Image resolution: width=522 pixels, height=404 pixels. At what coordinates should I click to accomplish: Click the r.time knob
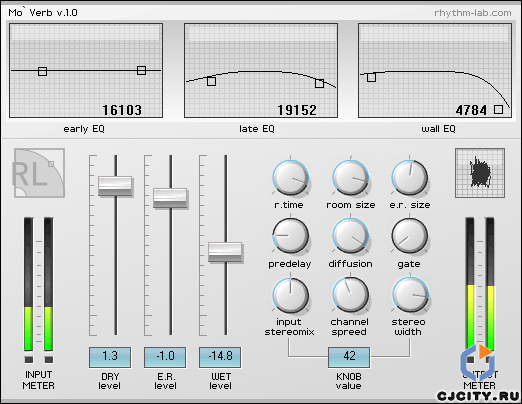(x=290, y=178)
